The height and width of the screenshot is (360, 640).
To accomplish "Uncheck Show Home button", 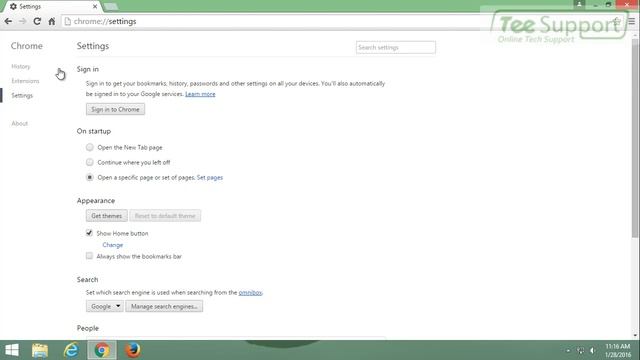I will tap(89, 233).
